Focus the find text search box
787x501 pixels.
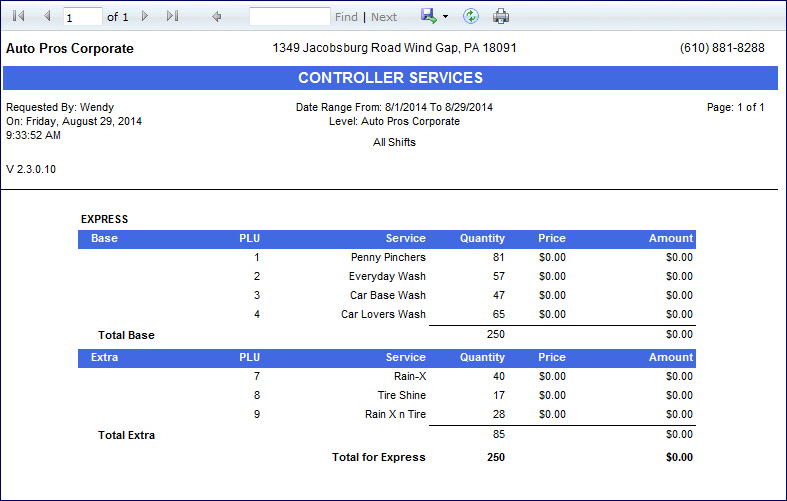coord(289,17)
